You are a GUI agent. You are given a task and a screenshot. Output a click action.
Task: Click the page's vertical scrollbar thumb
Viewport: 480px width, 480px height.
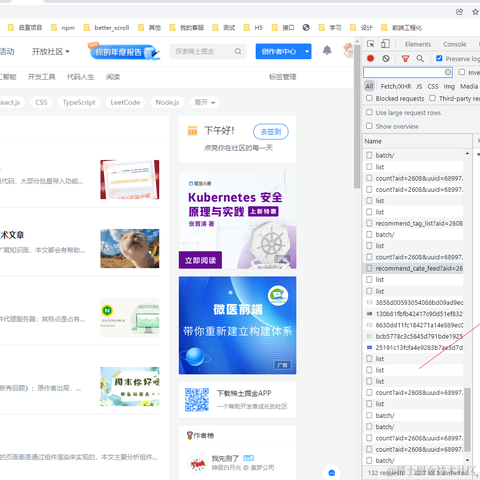tap(357, 117)
